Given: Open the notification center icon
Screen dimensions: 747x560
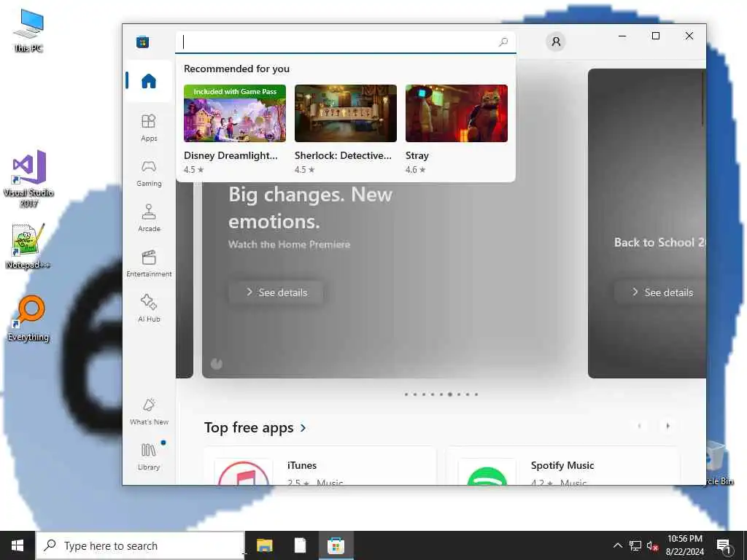Looking at the screenshot, I should tap(724, 545).
